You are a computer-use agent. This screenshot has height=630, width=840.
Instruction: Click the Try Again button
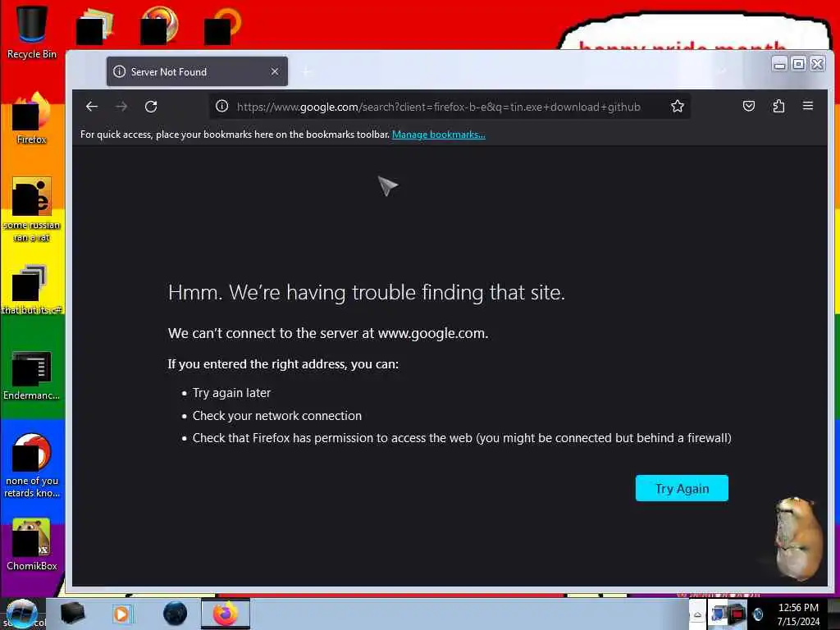(x=682, y=488)
